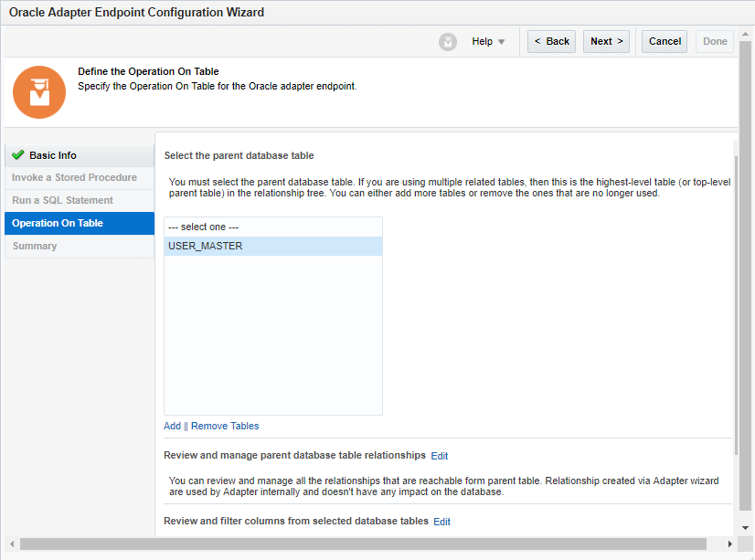Click the vertical scrollbar down arrow
Image resolution: width=755 pixels, height=560 pixels.
coord(747,527)
